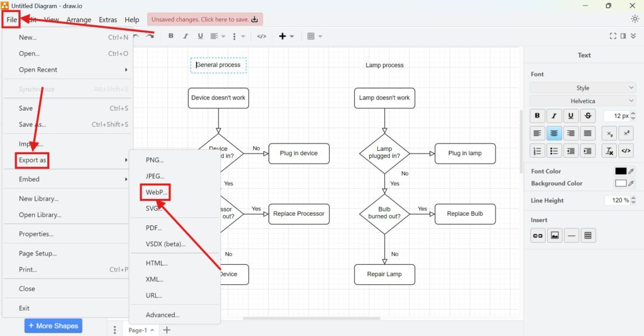Insert a link from the Insert section
644x336 pixels.
pyautogui.click(x=537, y=235)
